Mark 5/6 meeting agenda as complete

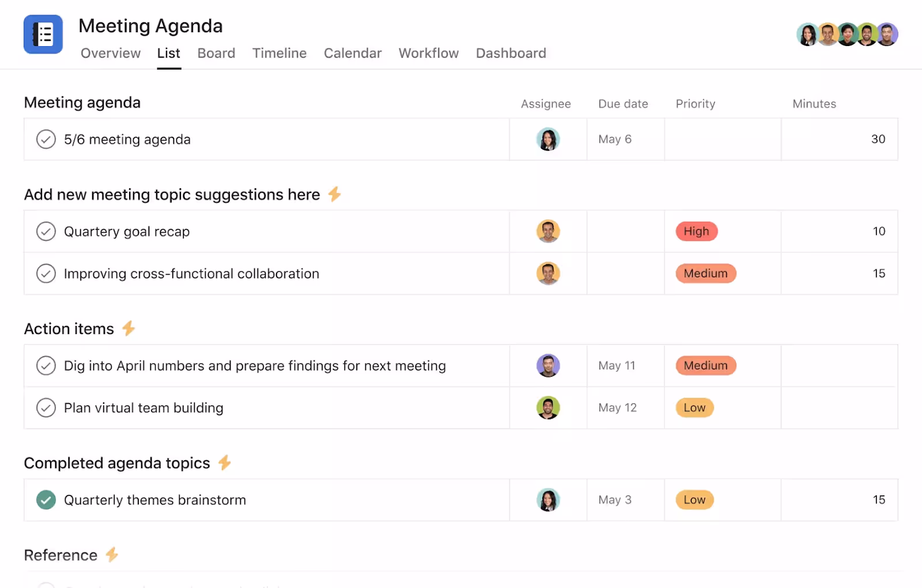coord(46,139)
